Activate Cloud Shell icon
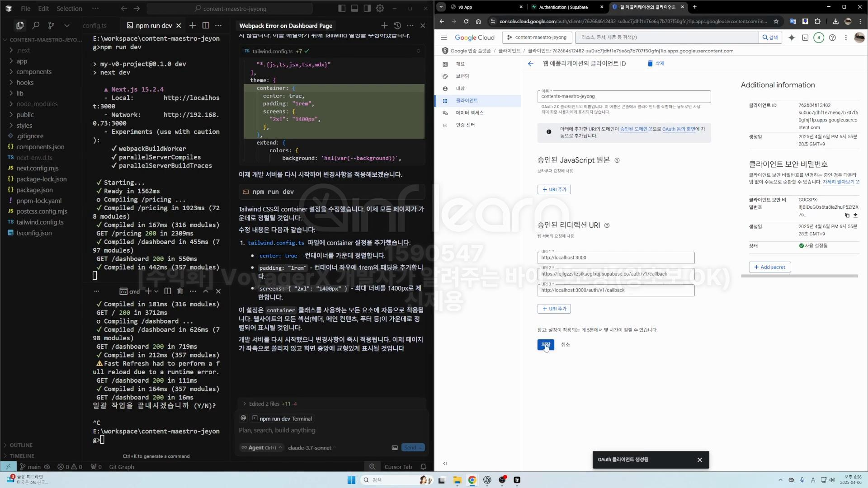 point(805,38)
